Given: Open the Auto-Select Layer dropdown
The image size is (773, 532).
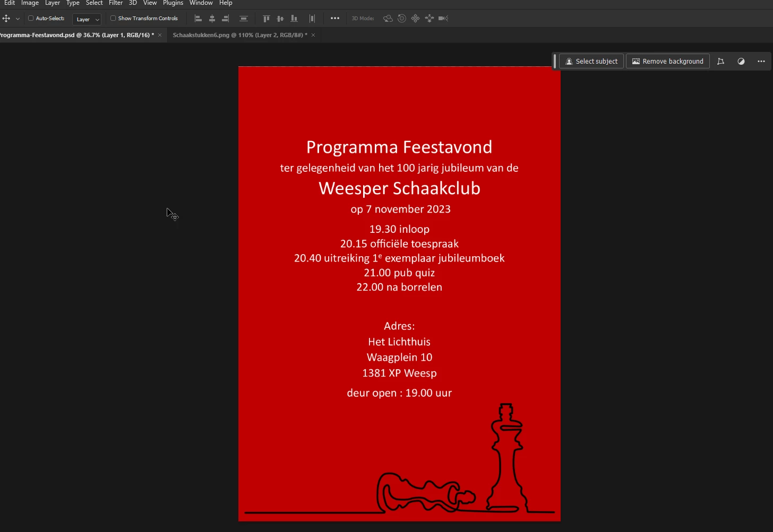Looking at the screenshot, I should pyautogui.click(x=87, y=19).
